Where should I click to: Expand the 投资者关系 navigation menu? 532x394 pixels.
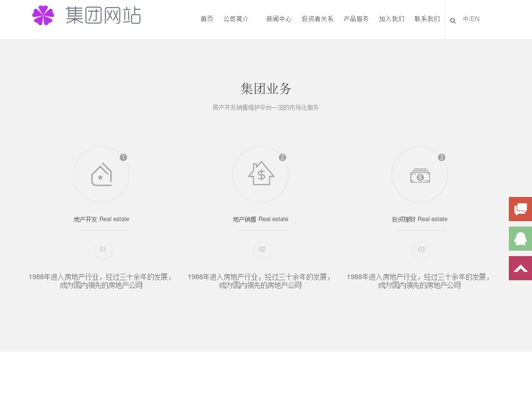coord(317,19)
